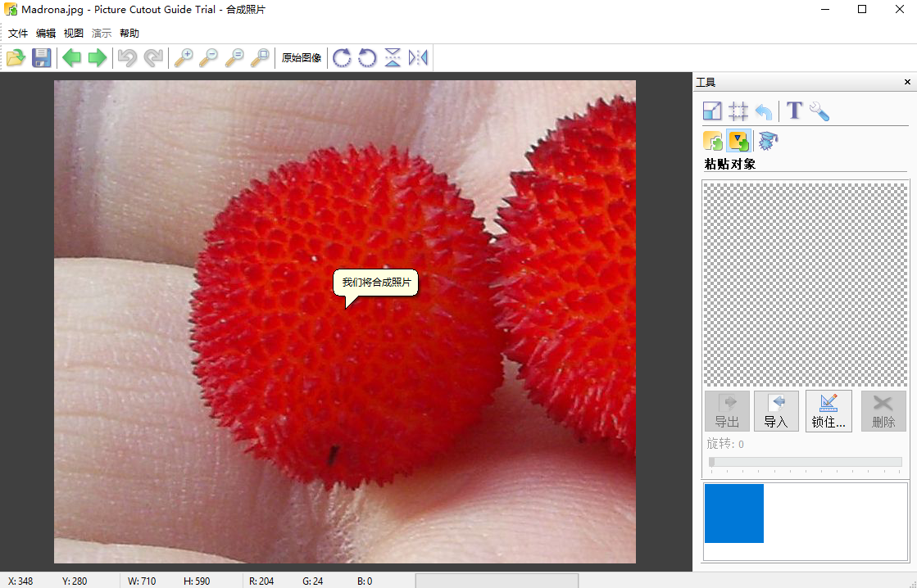Choose the Text tool (T icon)
Screen dimensions: 917x588
point(793,111)
